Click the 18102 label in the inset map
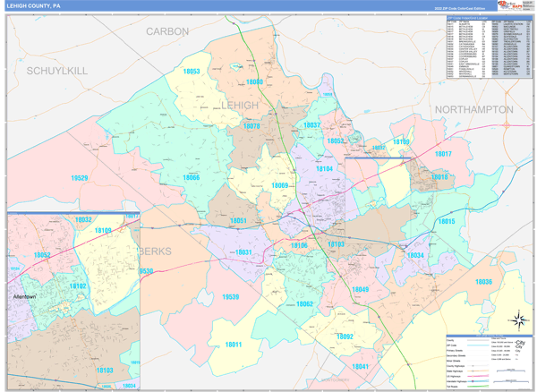 pyautogui.click(x=78, y=286)
